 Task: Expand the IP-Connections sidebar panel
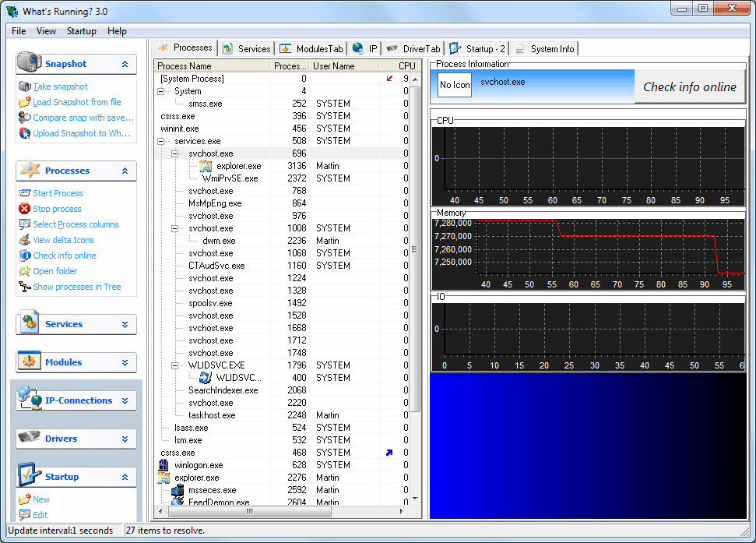click(x=125, y=400)
